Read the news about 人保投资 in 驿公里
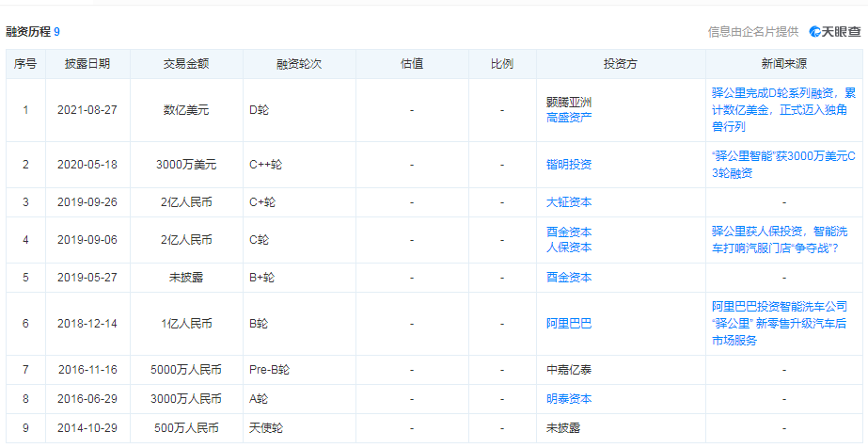 pos(783,239)
